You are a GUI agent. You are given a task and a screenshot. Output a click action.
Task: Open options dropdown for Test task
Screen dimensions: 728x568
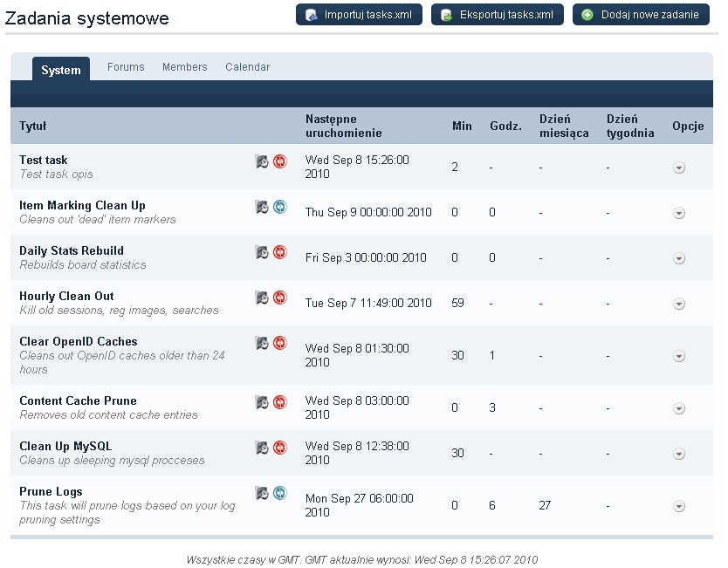click(x=679, y=168)
